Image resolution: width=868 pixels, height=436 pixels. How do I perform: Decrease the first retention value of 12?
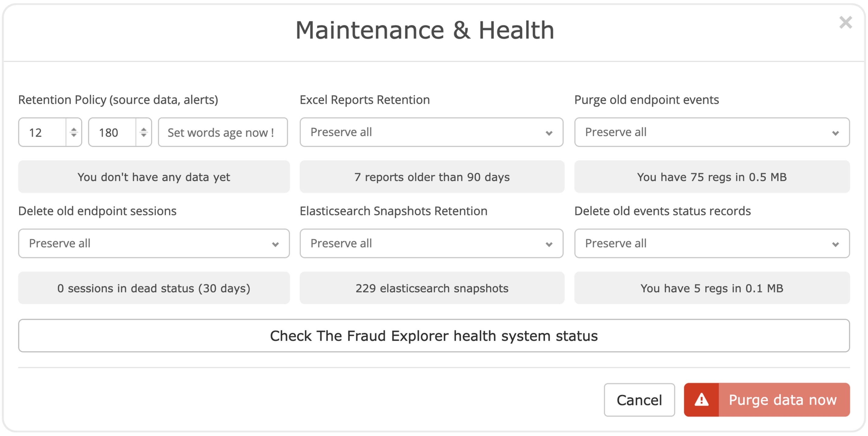74,135
